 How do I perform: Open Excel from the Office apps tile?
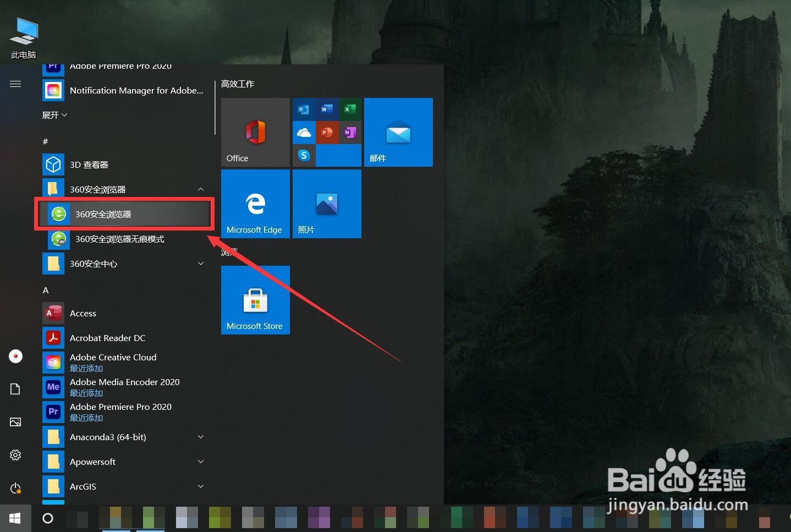pos(350,109)
